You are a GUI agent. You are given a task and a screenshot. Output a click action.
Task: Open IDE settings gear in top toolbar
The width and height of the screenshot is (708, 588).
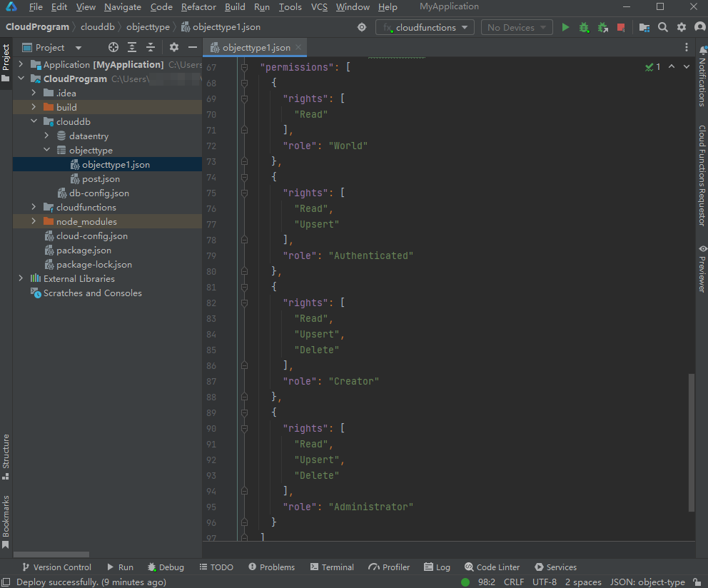coord(682,28)
